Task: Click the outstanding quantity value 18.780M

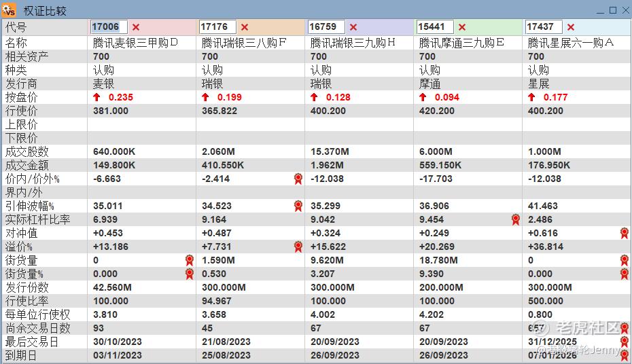Action: (x=438, y=261)
